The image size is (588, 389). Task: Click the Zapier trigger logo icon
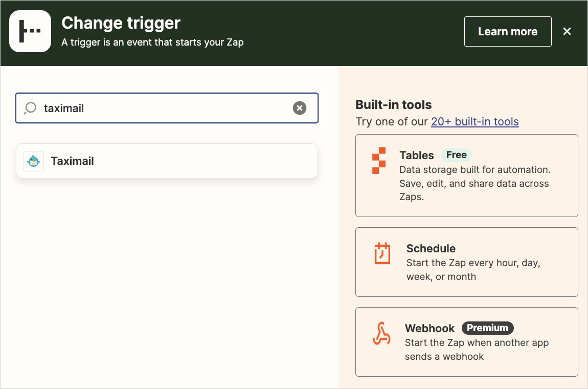coord(30,31)
